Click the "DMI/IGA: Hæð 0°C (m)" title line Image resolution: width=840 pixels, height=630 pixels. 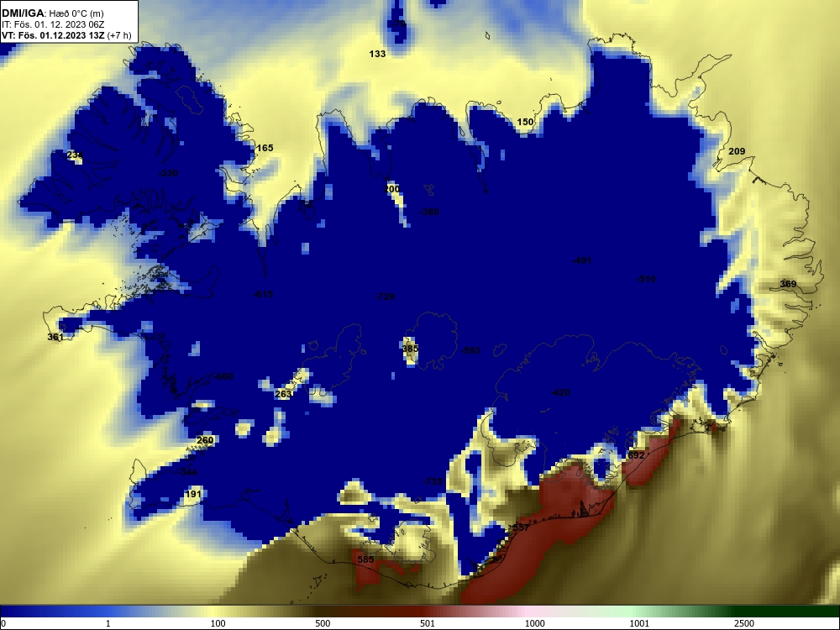(52, 13)
